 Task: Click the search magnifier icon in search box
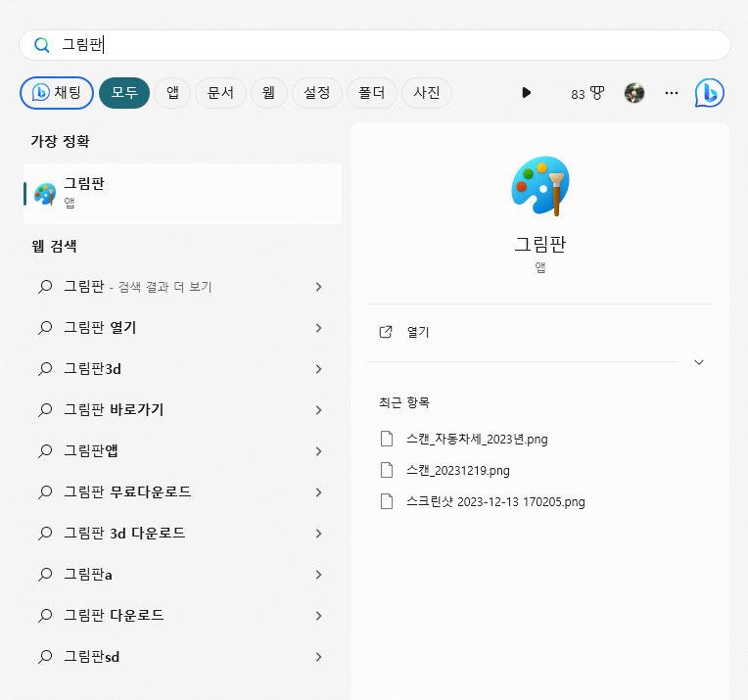(x=42, y=45)
